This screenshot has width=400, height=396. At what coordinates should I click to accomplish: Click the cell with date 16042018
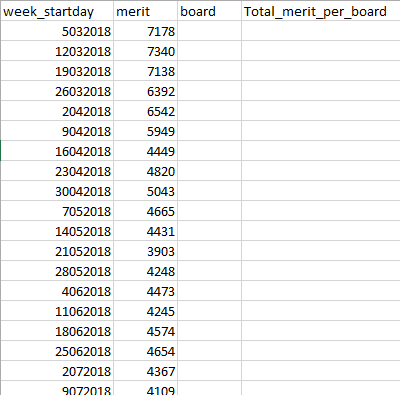coord(57,151)
